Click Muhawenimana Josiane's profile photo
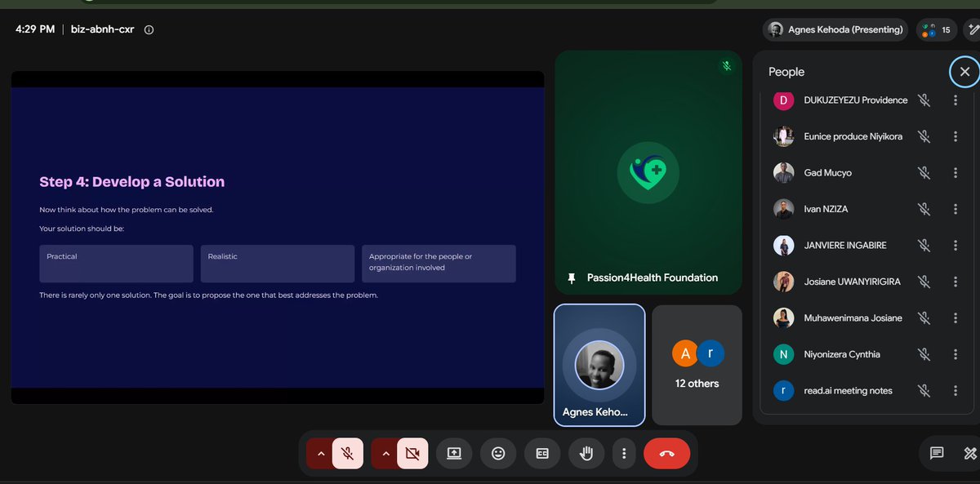 pos(783,317)
